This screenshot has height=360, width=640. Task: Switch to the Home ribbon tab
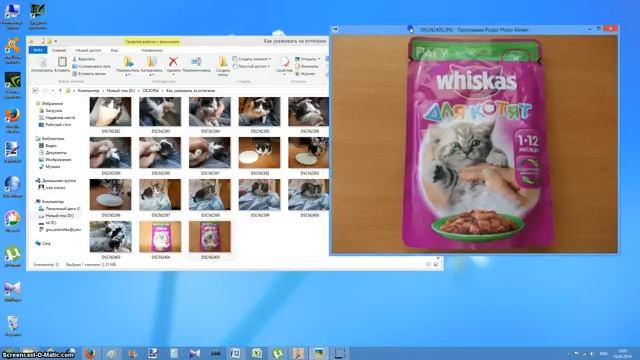point(59,50)
